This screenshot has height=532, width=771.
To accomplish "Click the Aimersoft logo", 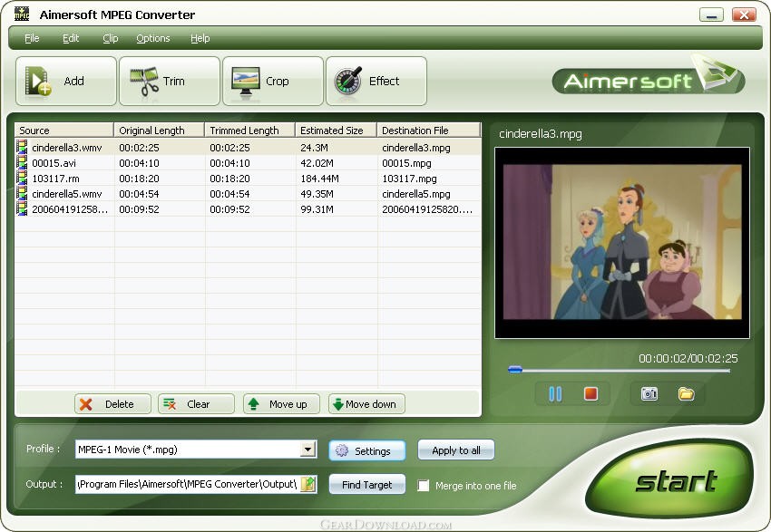I will [649, 78].
